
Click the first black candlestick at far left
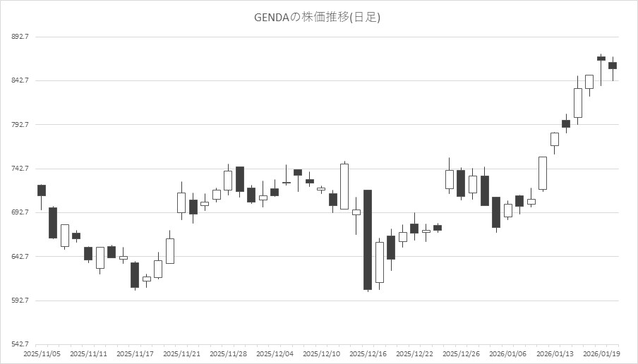click(x=42, y=190)
